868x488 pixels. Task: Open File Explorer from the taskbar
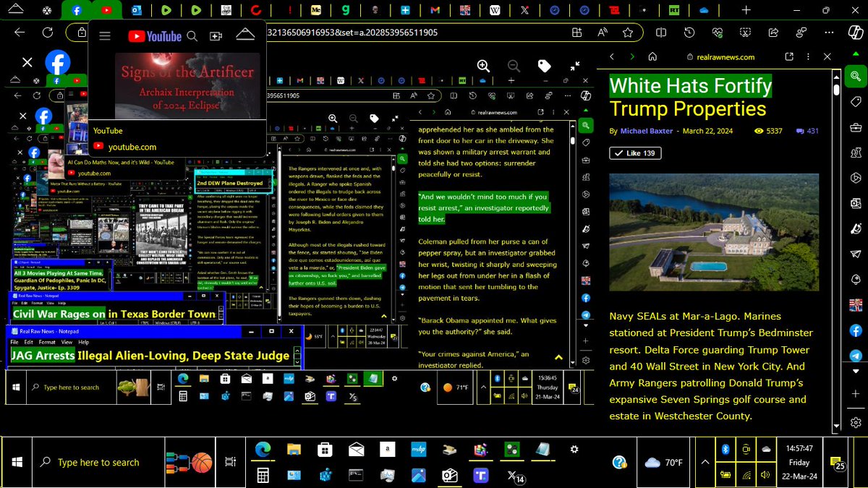(x=293, y=450)
